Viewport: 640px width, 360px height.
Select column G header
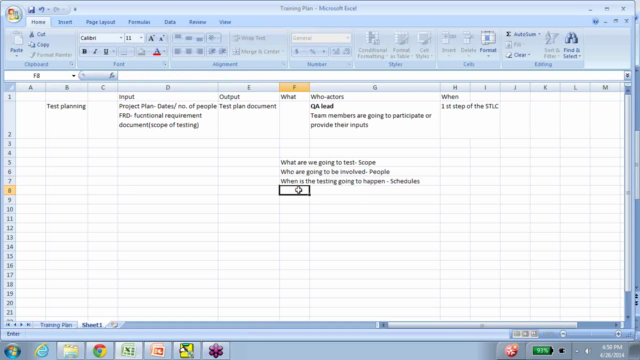pyautogui.click(x=375, y=87)
